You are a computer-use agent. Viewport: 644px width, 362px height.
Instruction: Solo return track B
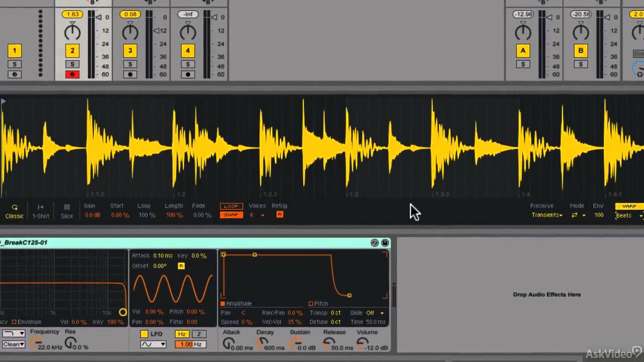(x=581, y=64)
